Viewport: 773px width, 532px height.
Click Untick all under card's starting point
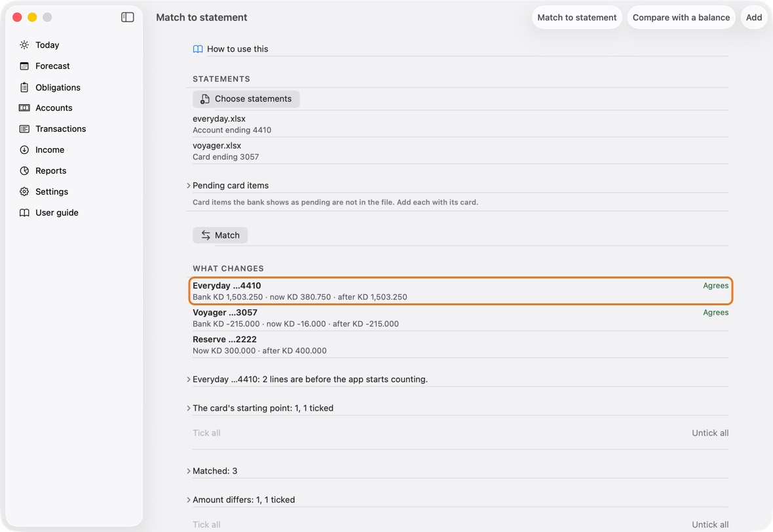tap(710, 433)
